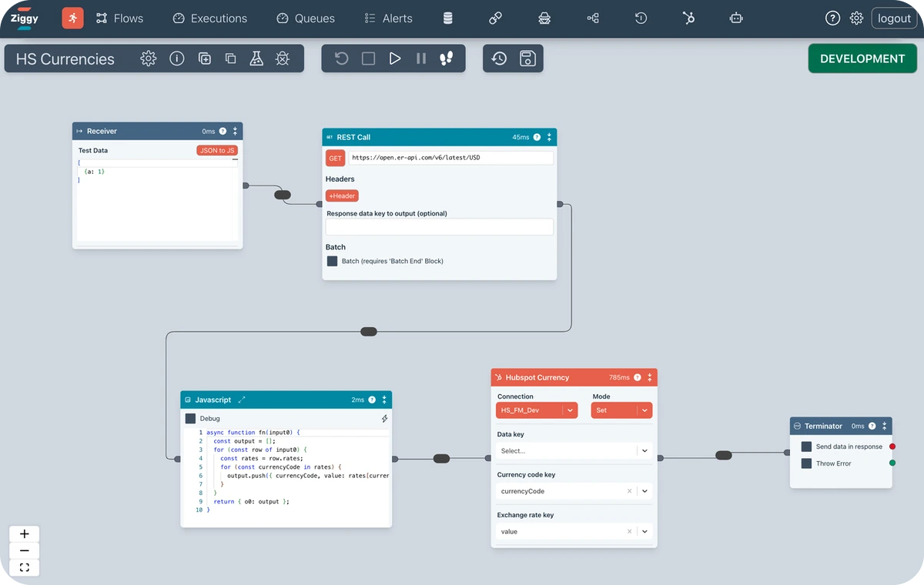924x585 pixels.
Task: Click the +Header button
Action: click(342, 196)
